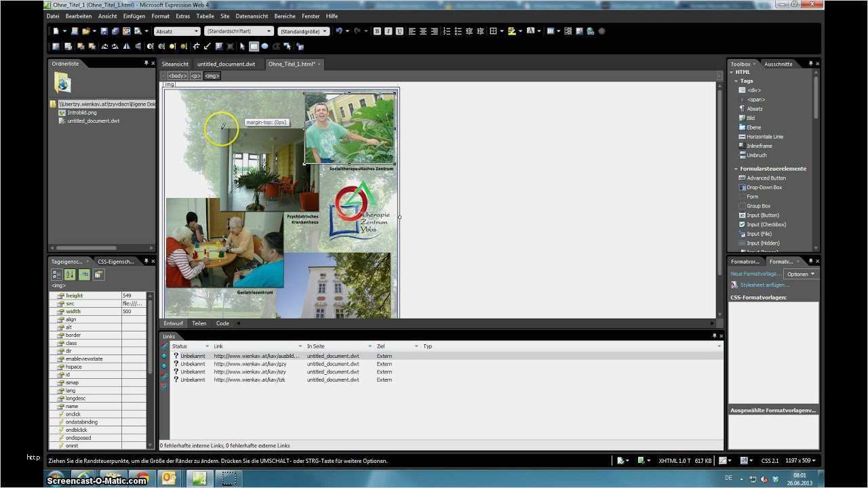868x488 pixels.
Task: Click the Underline toolbar icon
Action: pos(399,31)
